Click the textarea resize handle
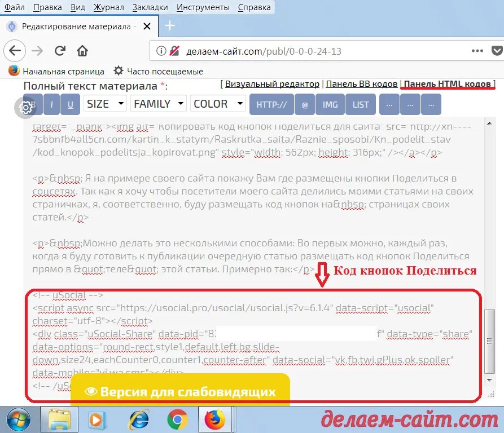Image resolution: width=504 pixels, height=433 pixels. [490, 394]
